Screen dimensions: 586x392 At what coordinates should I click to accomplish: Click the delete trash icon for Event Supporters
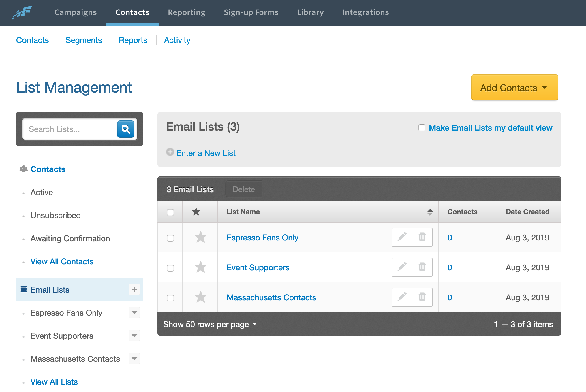[x=422, y=267]
